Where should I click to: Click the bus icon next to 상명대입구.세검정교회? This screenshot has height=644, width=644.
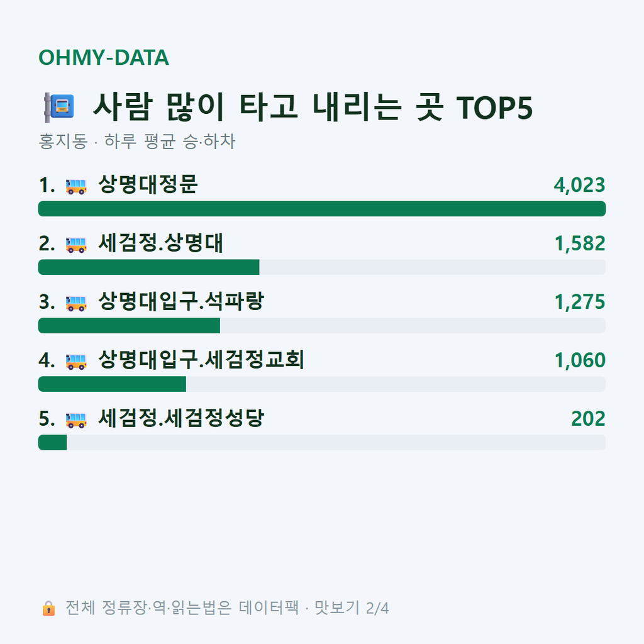(76, 361)
